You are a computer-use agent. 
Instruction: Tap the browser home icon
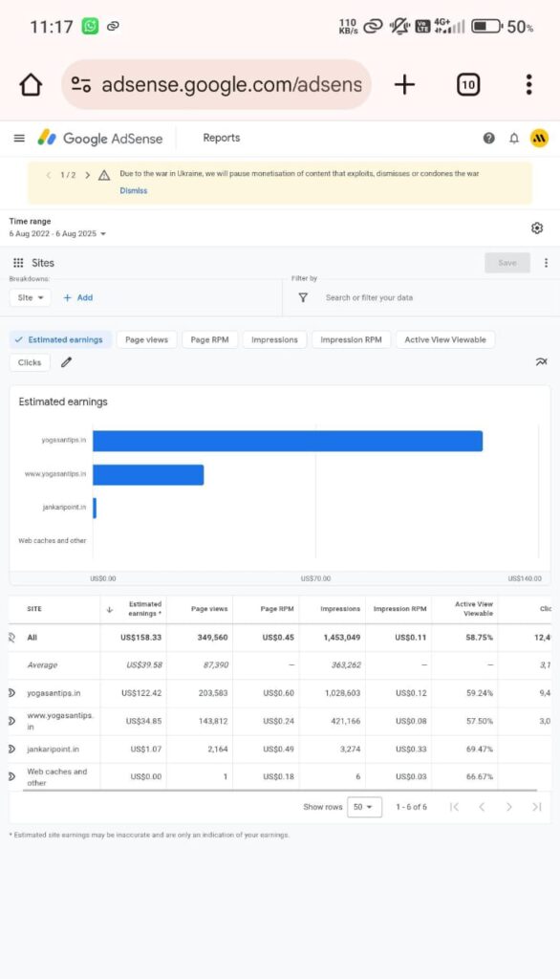[31, 84]
